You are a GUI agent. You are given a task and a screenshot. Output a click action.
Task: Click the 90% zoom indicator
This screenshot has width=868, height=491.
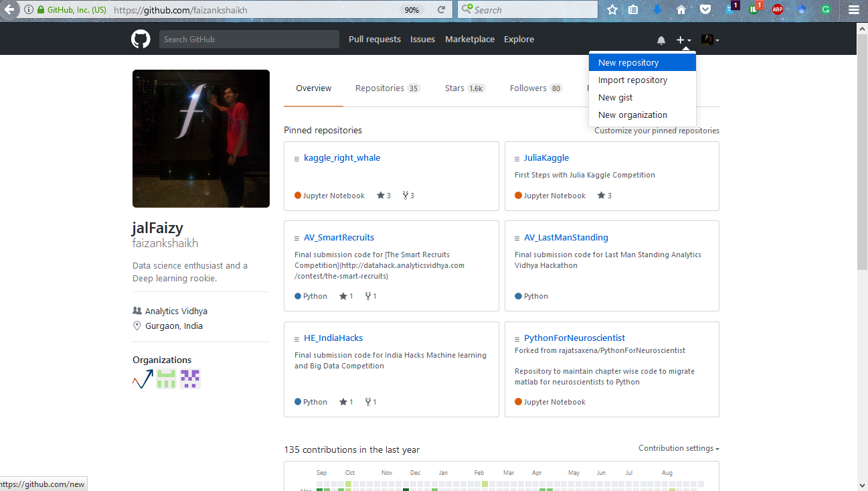(x=412, y=10)
